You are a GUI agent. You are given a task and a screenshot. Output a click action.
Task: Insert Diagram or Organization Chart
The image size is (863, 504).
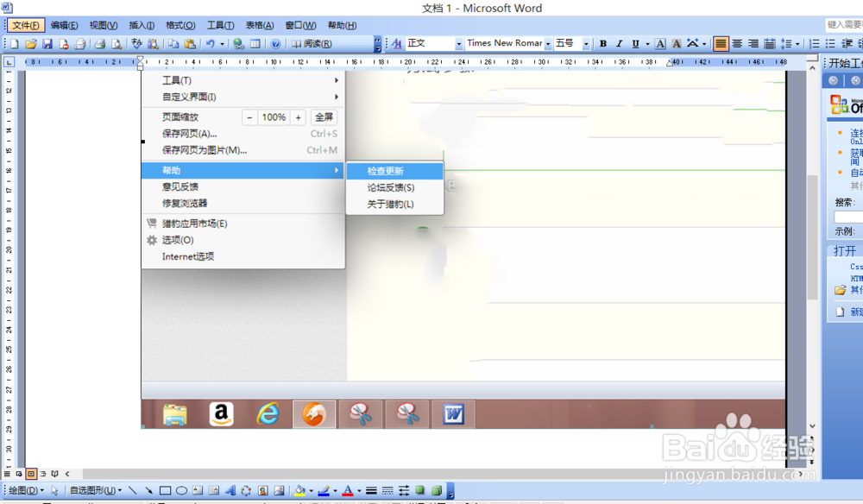click(246, 490)
